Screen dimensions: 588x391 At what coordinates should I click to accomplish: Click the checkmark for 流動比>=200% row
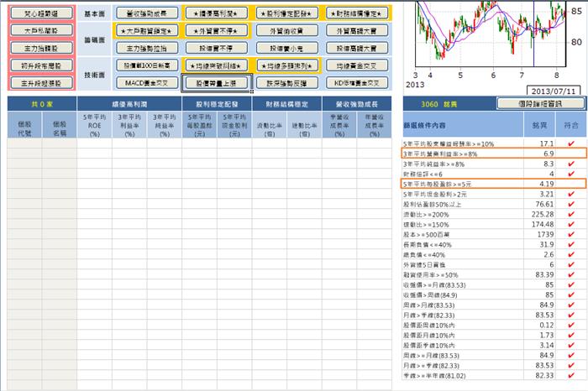pyautogui.click(x=571, y=213)
